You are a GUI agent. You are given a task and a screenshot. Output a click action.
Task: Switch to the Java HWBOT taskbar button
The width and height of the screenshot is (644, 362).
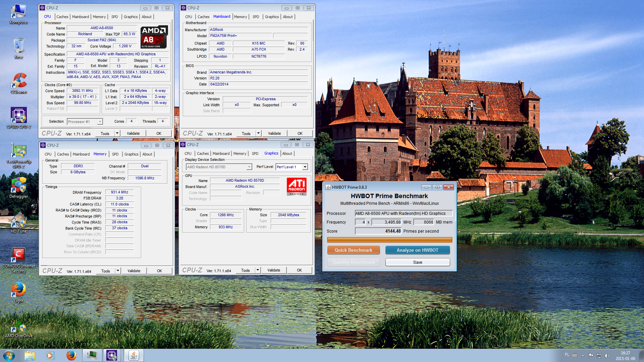point(134,355)
